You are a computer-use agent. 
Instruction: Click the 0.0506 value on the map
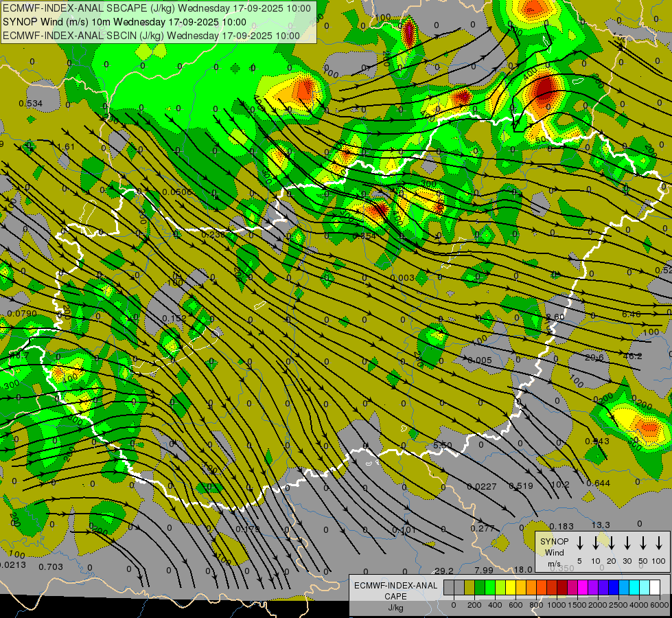tap(178, 192)
